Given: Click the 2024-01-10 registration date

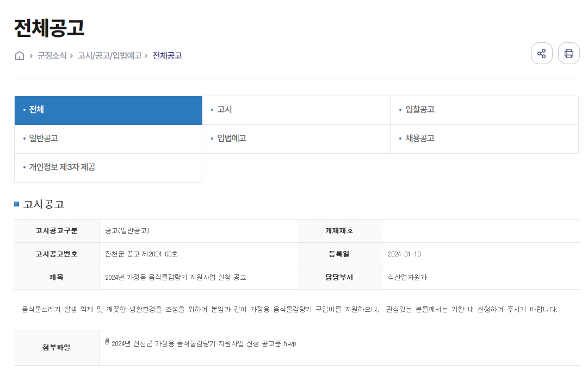Looking at the screenshot, I should (x=404, y=254).
